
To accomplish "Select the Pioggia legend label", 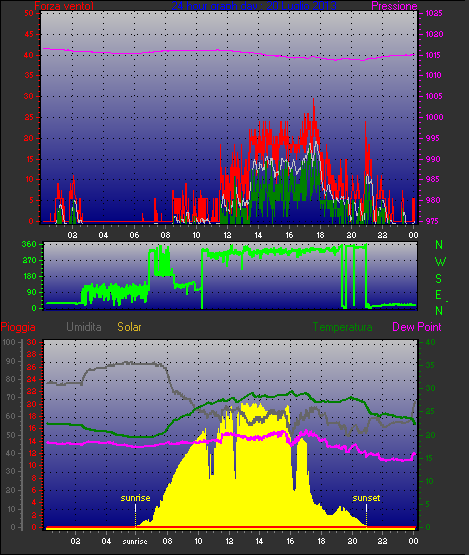I will [x=18, y=327].
